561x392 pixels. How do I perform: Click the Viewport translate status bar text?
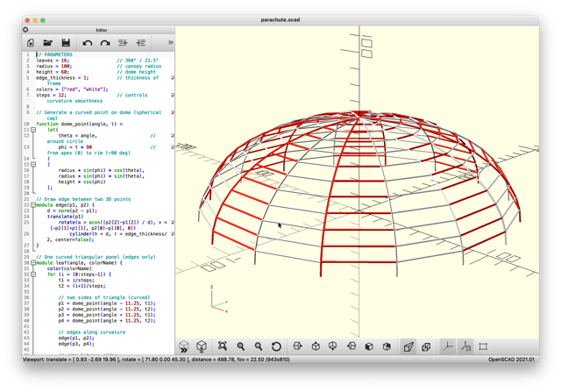click(x=156, y=360)
